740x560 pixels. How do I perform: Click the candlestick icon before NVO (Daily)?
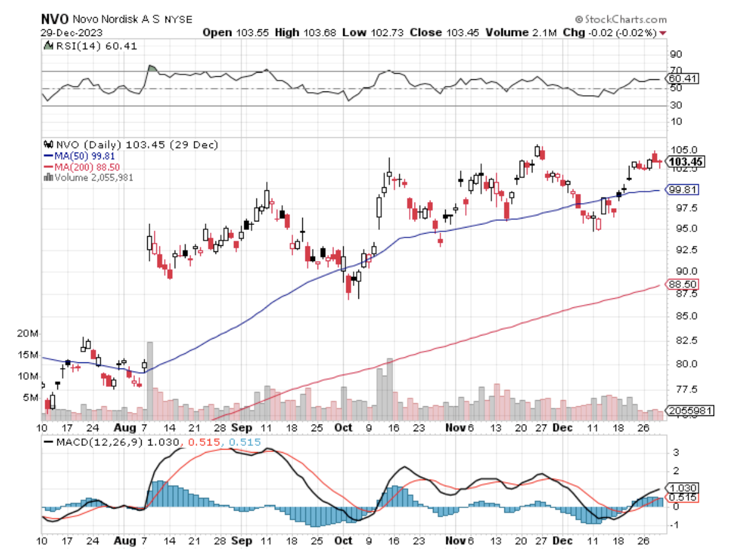pyautogui.click(x=49, y=145)
